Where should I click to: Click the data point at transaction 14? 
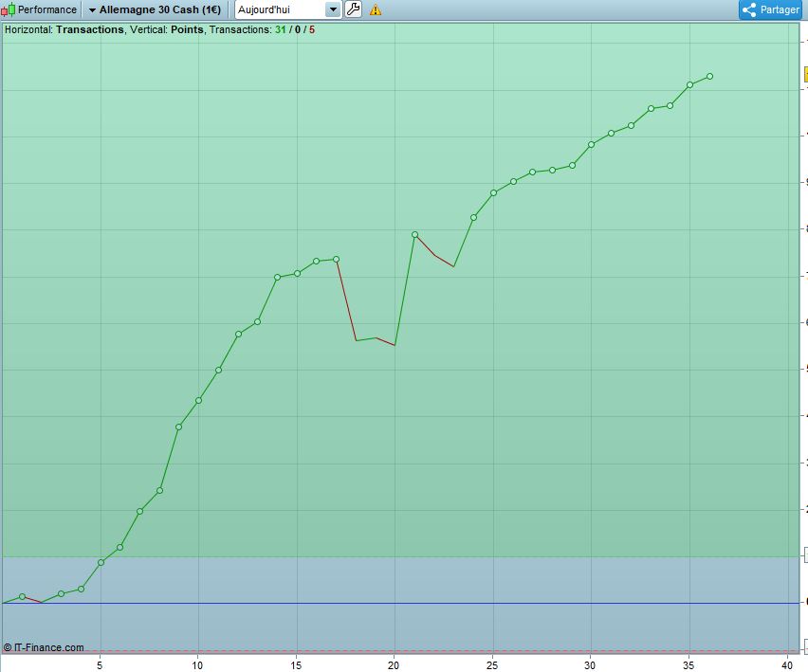(x=277, y=277)
